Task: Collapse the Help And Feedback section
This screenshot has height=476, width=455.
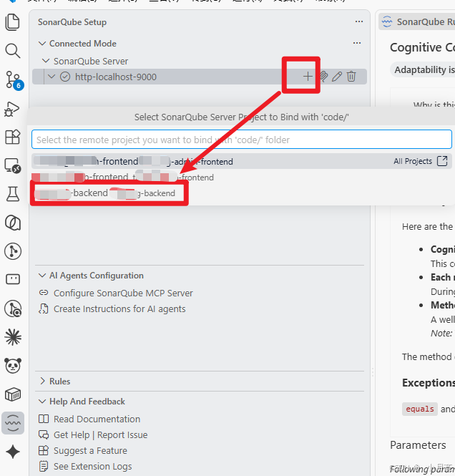Action: 42,402
